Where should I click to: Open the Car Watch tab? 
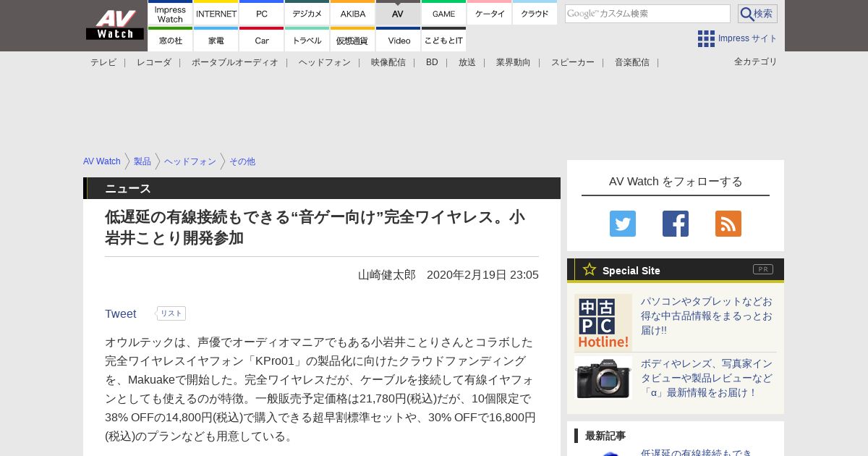click(262, 40)
